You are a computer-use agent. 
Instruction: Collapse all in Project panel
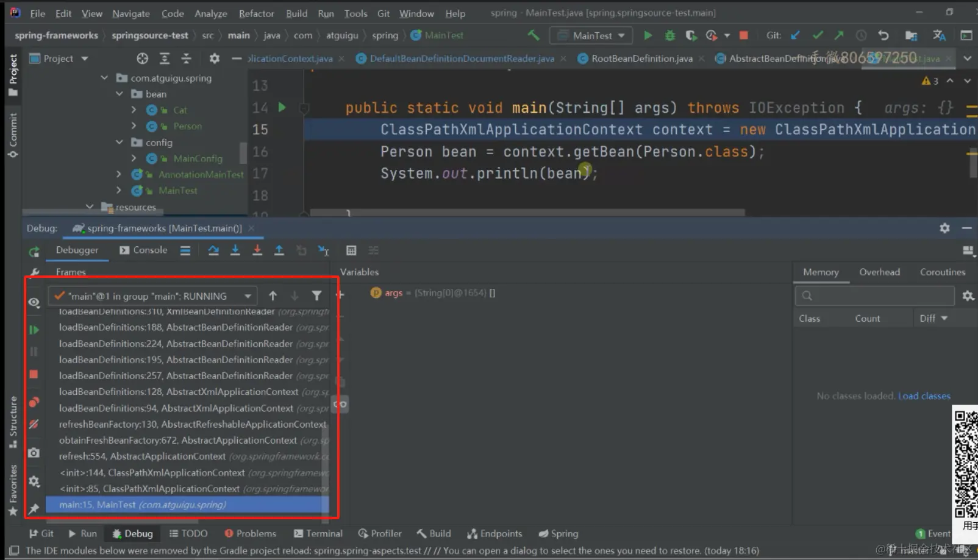(187, 58)
